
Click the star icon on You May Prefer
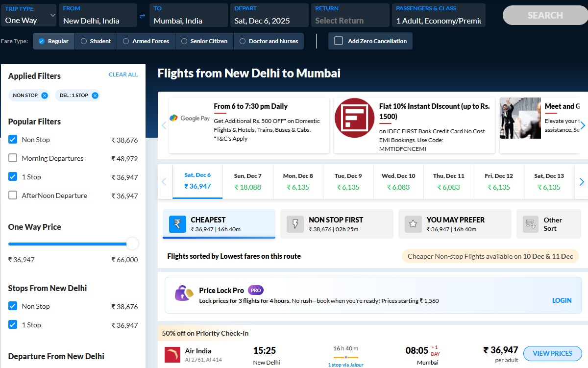click(x=413, y=224)
